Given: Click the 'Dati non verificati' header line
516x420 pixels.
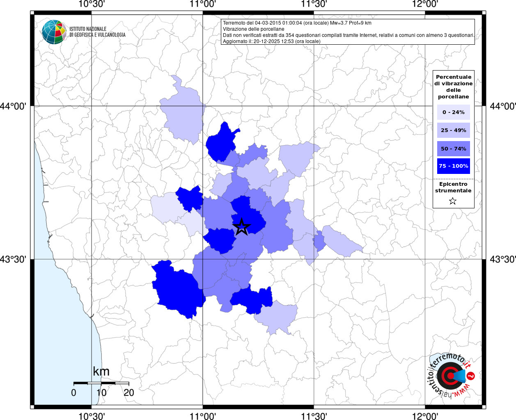Looking at the screenshot, I should point(349,35).
